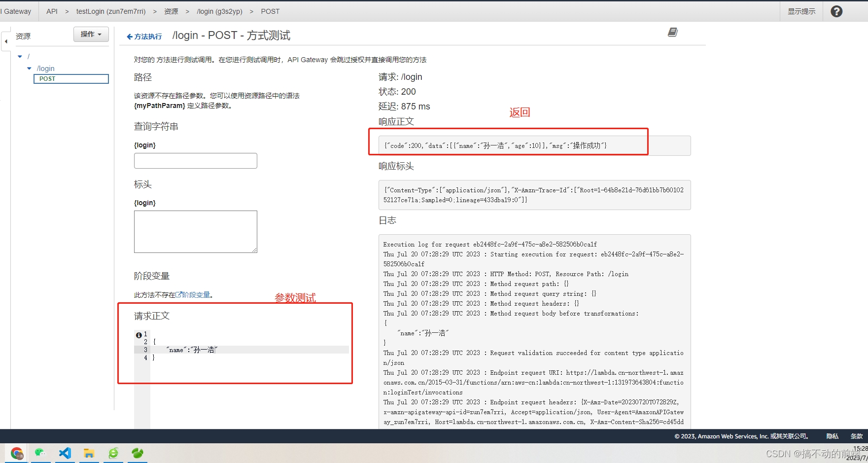Click the 'Request validation succeeded' log line

click(x=533, y=357)
